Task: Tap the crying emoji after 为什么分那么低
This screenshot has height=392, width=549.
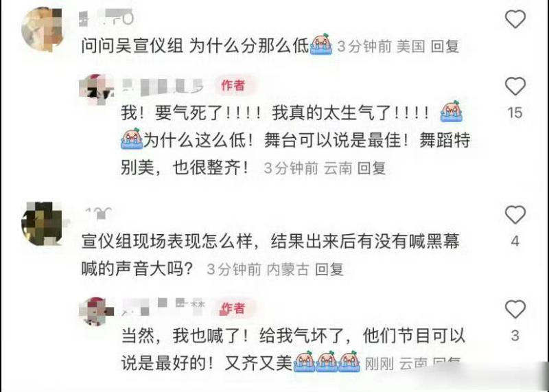Action: pyautogui.click(x=321, y=44)
